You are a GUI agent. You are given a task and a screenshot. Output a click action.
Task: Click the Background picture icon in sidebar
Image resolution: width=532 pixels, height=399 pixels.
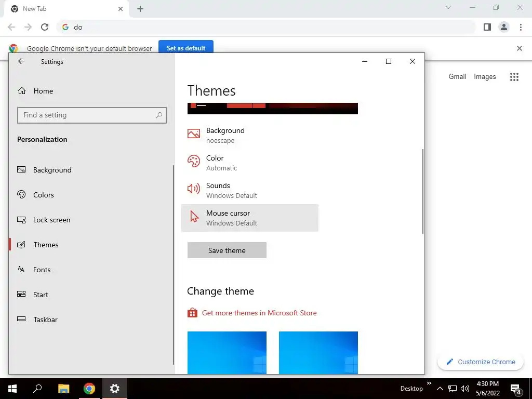[x=21, y=169]
